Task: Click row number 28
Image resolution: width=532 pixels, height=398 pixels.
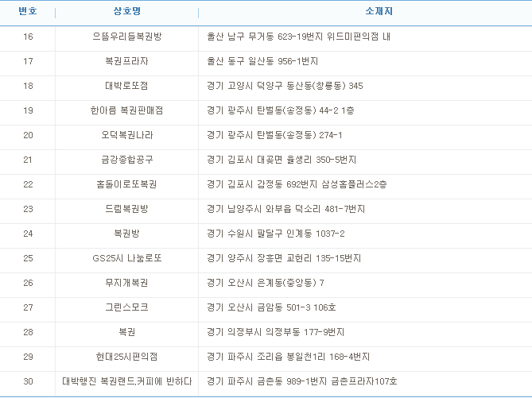Action: [28, 332]
